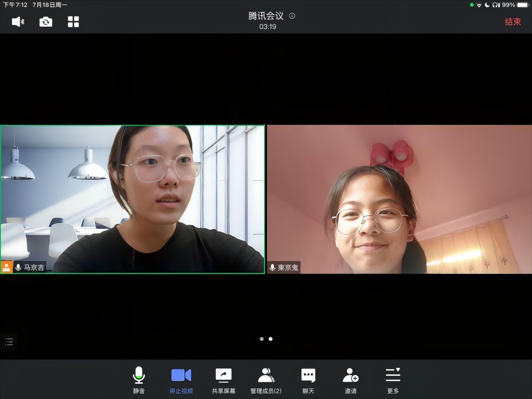Mute microphone with 静音 toggle

(x=139, y=380)
